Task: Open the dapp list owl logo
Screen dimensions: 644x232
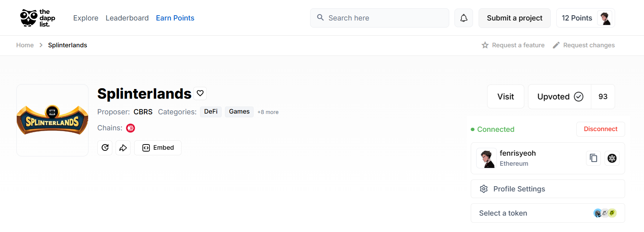Action: [38, 18]
